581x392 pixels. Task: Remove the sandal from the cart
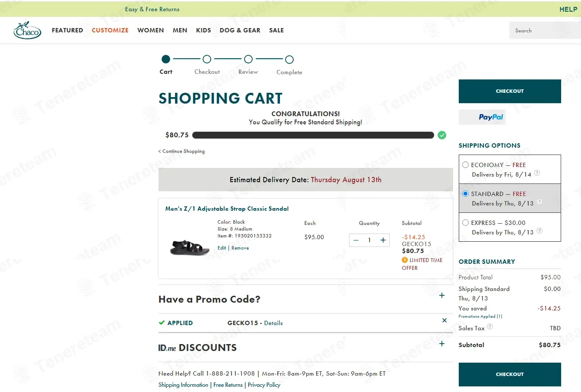click(240, 248)
